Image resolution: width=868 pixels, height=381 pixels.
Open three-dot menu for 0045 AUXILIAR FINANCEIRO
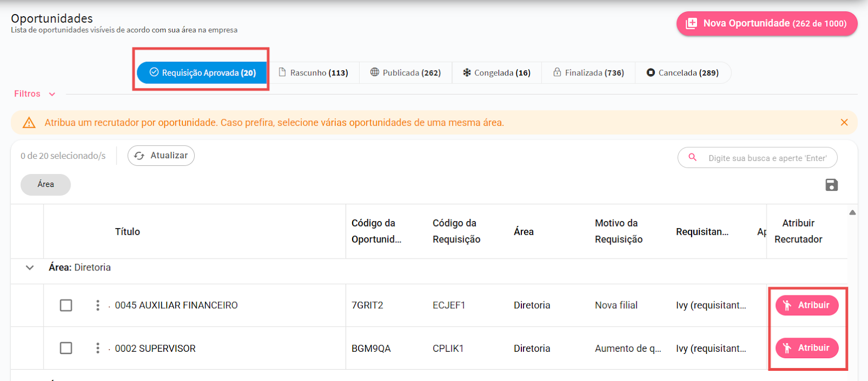click(98, 305)
